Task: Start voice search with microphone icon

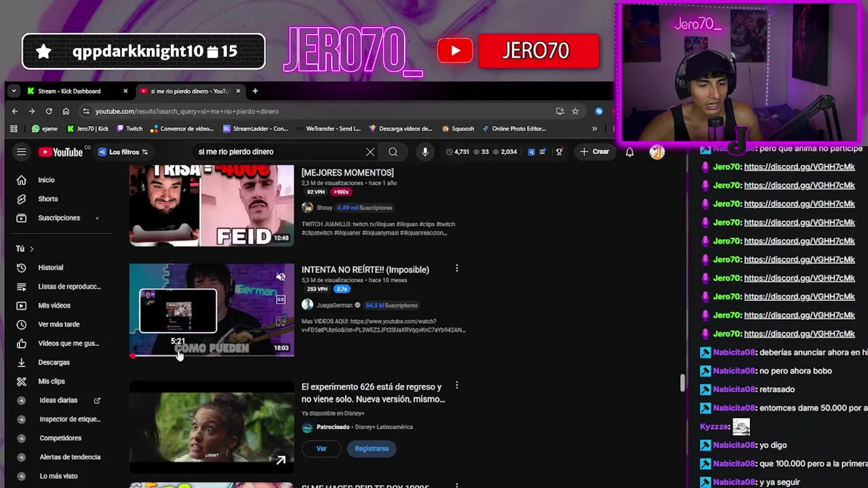Action: 425,152
